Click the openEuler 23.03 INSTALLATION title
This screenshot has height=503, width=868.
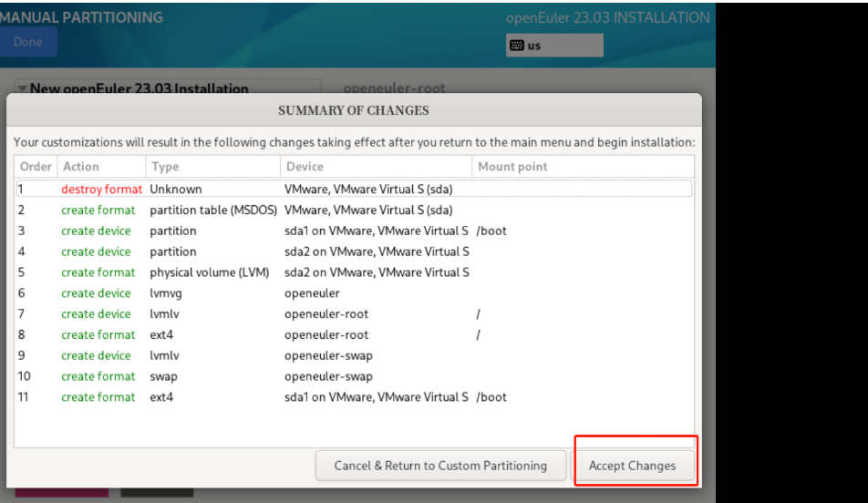click(608, 17)
